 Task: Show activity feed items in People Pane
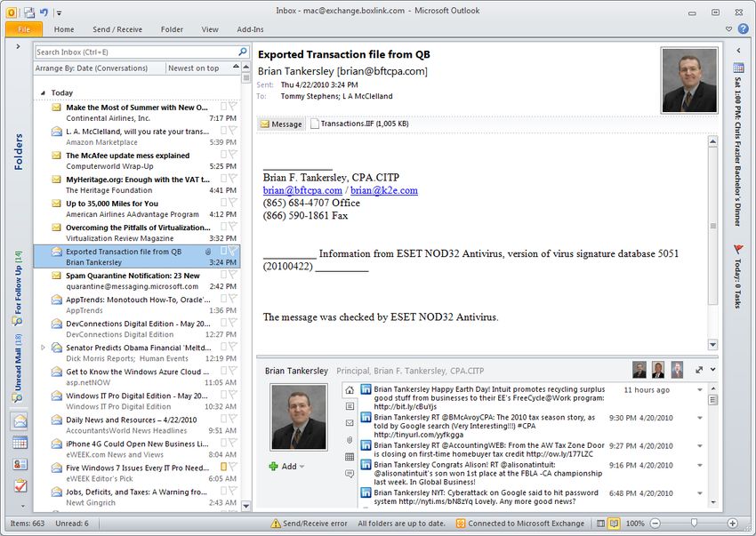tap(350, 406)
